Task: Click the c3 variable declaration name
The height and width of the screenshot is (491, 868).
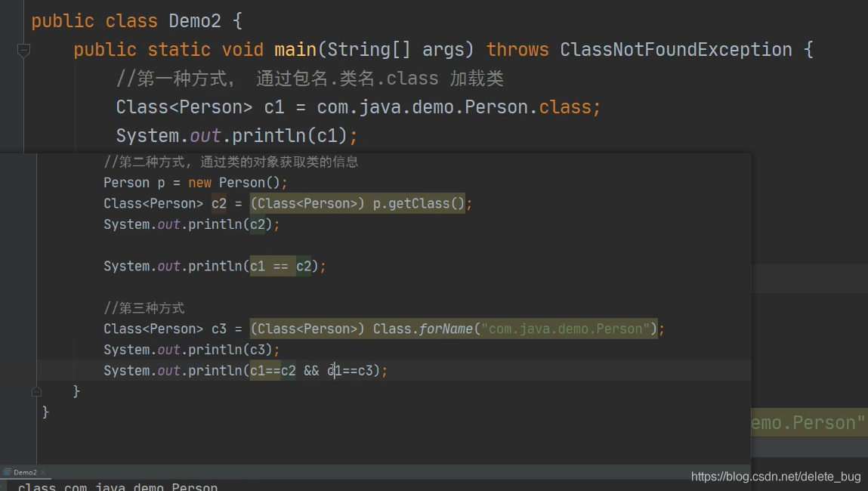Action: click(x=218, y=329)
